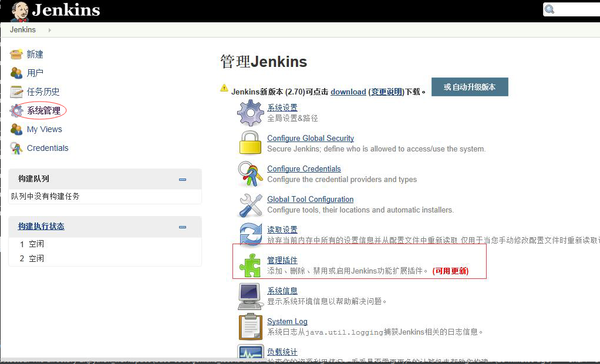
Task: Click the 负载统计 monitor graph icon
Action: [250, 352]
